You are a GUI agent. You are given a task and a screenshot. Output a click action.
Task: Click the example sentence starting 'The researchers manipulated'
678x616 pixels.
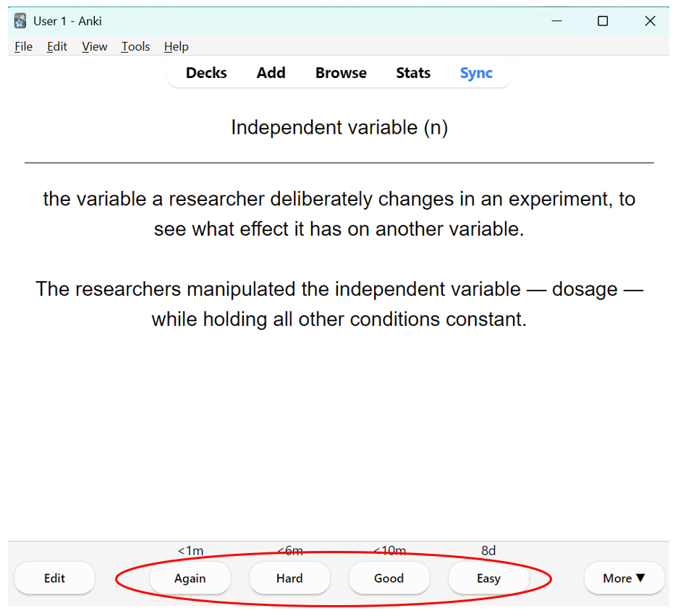point(339,304)
